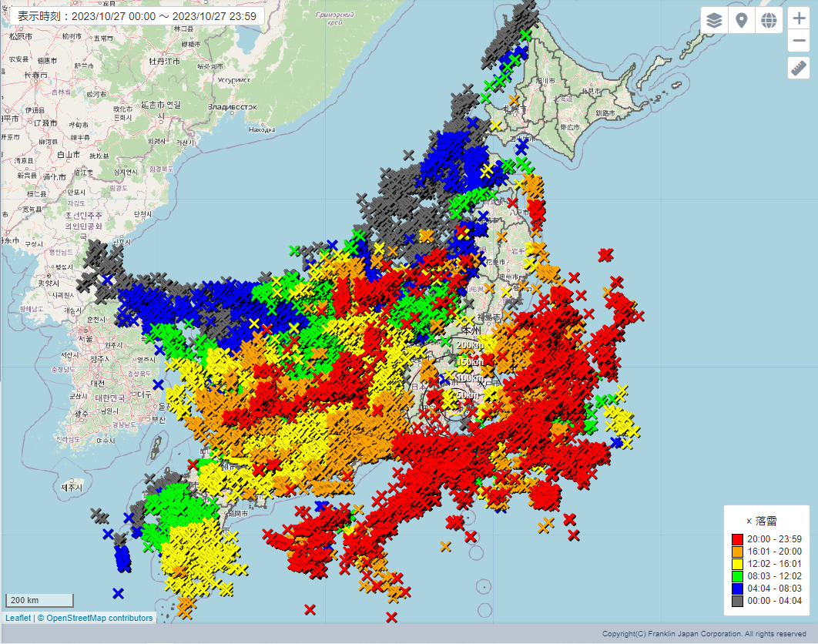The image size is (818, 644).
Task: Click the gray 00:00 - 04:04 legend swatch
Action: tap(737, 601)
